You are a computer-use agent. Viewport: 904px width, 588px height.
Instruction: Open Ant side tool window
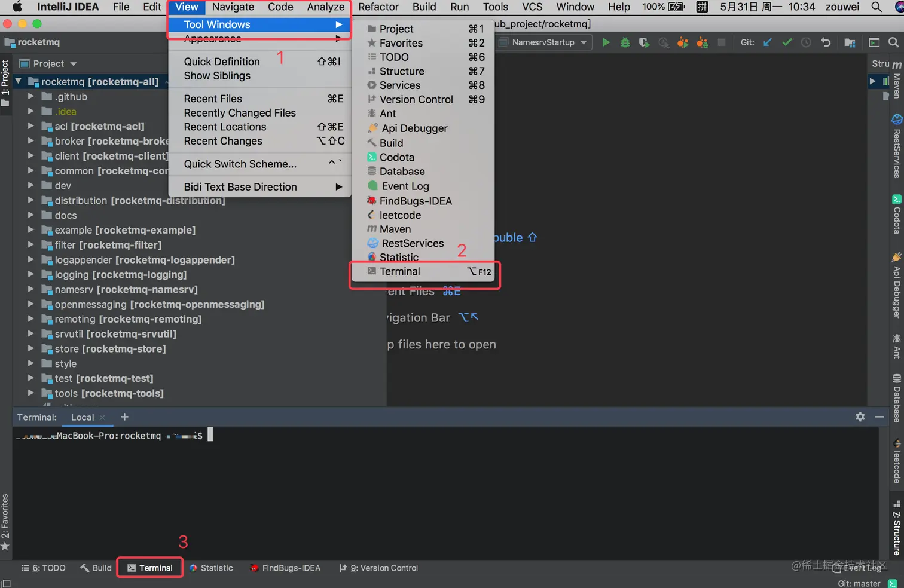point(897,347)
